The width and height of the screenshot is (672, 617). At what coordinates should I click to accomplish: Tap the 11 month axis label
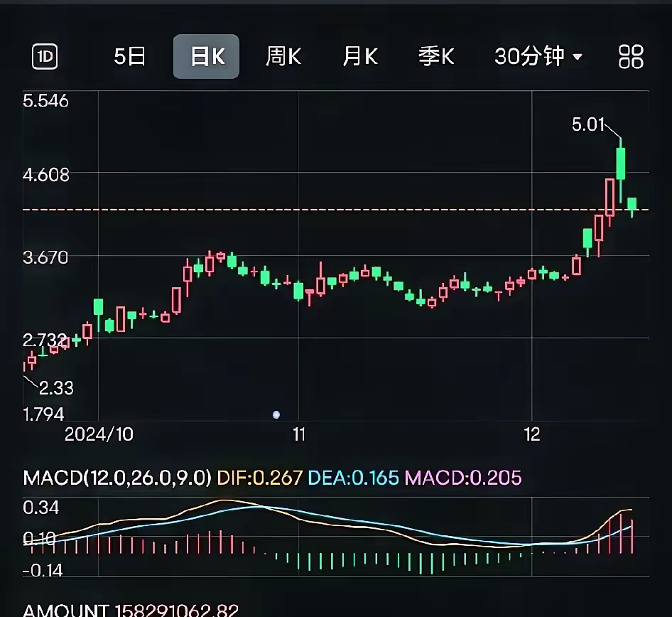tap(299, 434)
